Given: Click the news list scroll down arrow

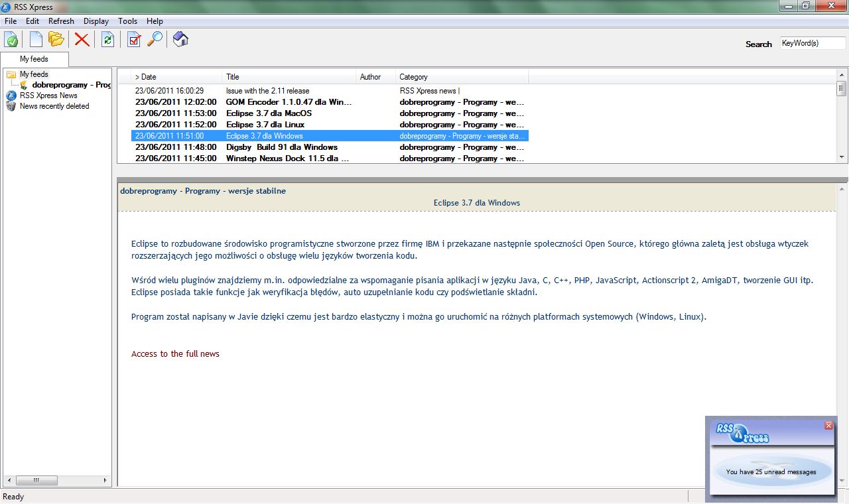Looking at the screenshot, I should coord(842,157).
